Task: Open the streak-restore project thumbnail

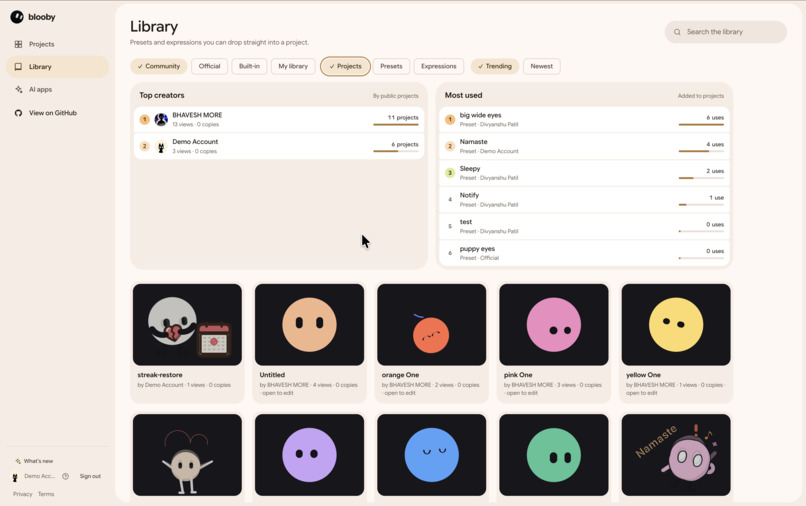Action: tap(187, 324)
